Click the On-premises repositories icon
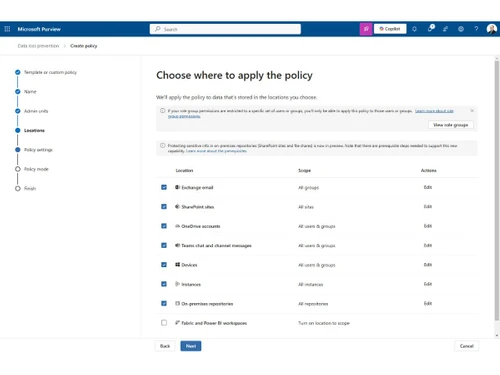The width and height of the screenshot is (500, 375). click(177, 303)
